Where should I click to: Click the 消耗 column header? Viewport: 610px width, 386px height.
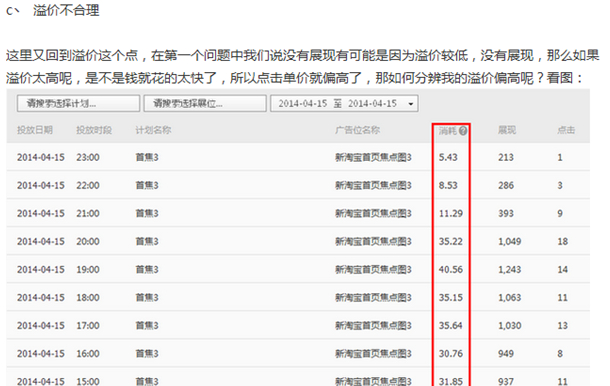[x=448, y=131]
